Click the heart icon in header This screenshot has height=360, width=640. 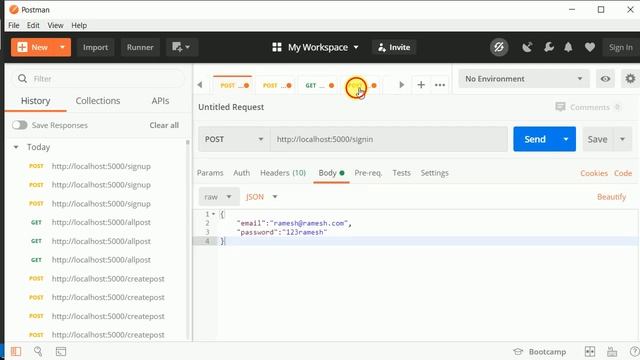[x=589, y=47]
